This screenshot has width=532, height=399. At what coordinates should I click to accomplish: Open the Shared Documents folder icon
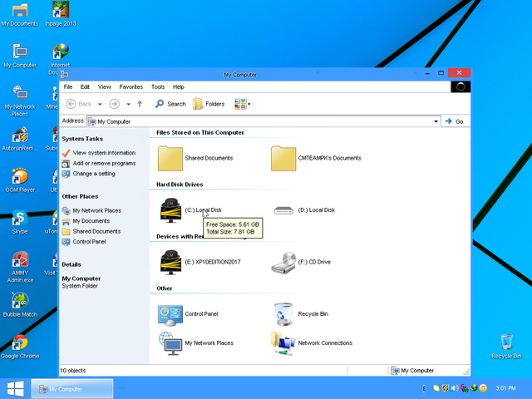click(x=170, y=158)
